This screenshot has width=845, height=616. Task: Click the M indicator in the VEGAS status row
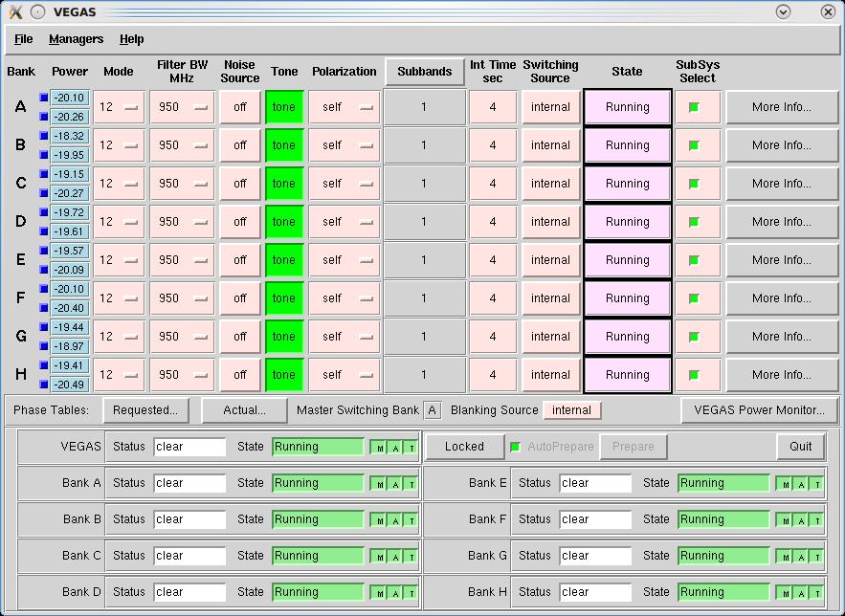coord(380,448)
